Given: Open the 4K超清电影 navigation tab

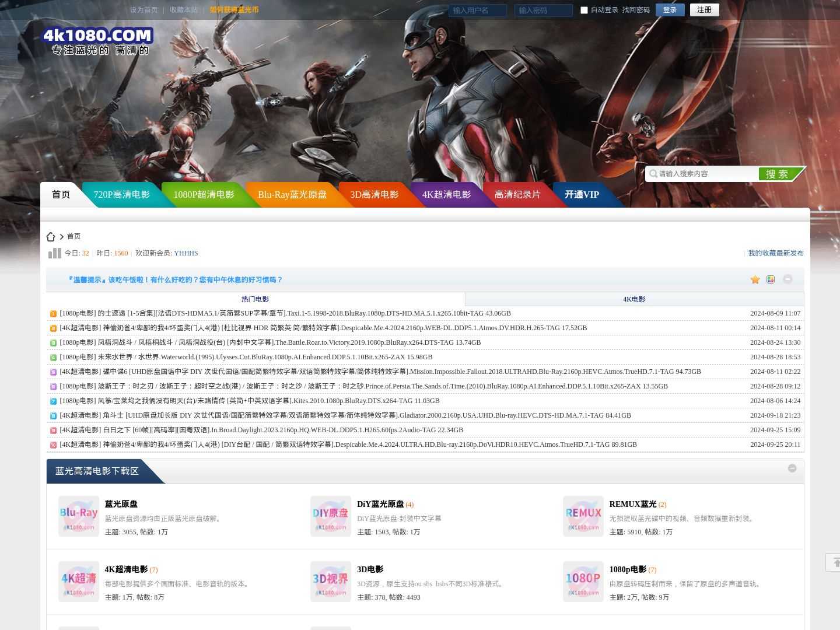Looking at the screenshot, I should tap(446, 195).
